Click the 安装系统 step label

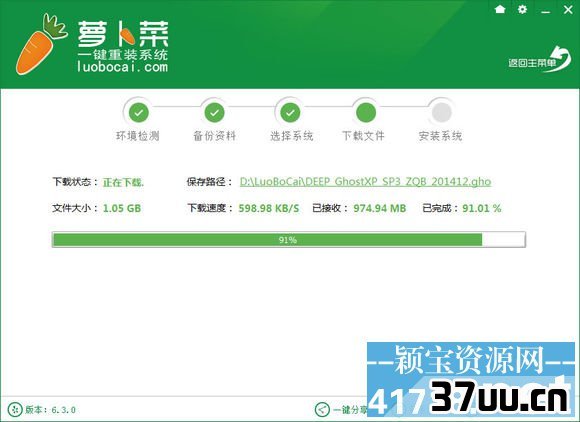[440, 136]
